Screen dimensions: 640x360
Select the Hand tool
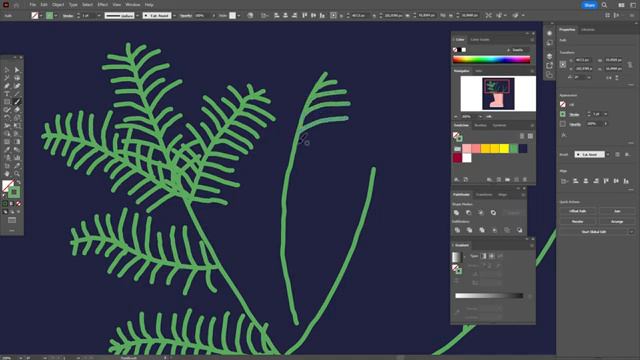7,174
